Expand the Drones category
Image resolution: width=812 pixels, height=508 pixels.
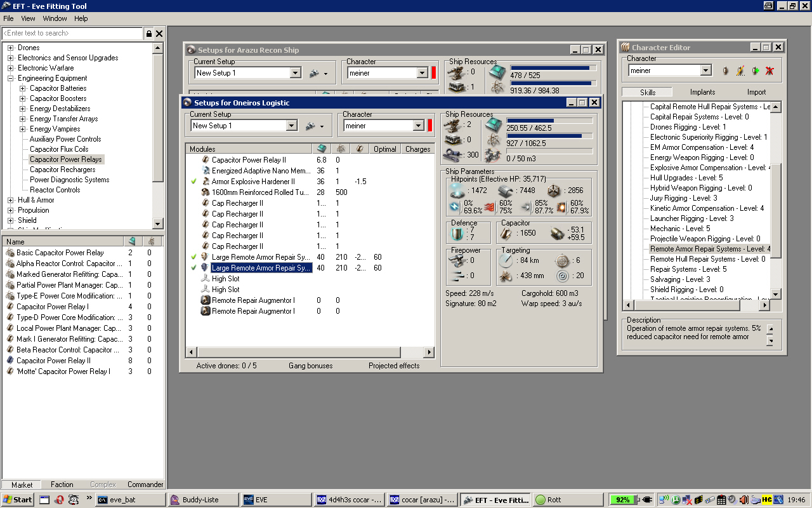[10, 48]
